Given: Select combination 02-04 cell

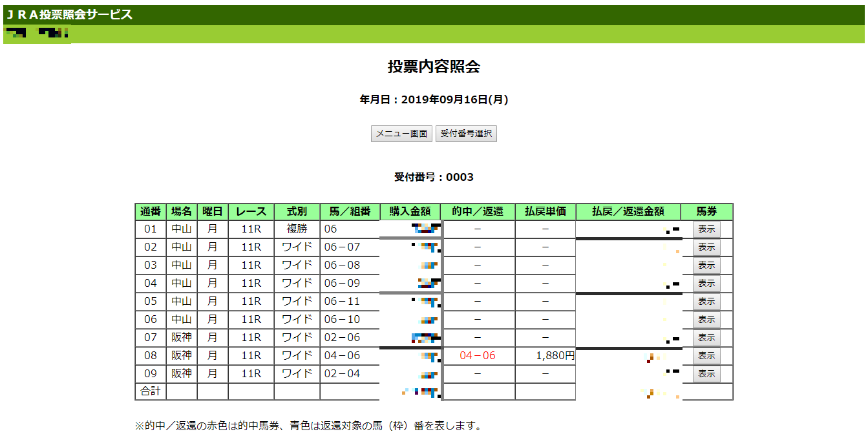Looking at the screenshot, I should (x=350, y=373).
